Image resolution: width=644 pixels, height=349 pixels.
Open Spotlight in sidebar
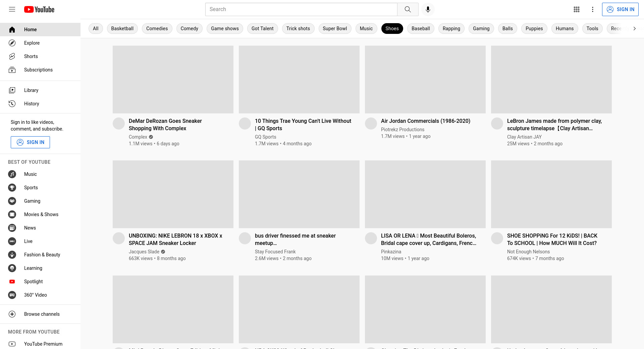[40, 282]
